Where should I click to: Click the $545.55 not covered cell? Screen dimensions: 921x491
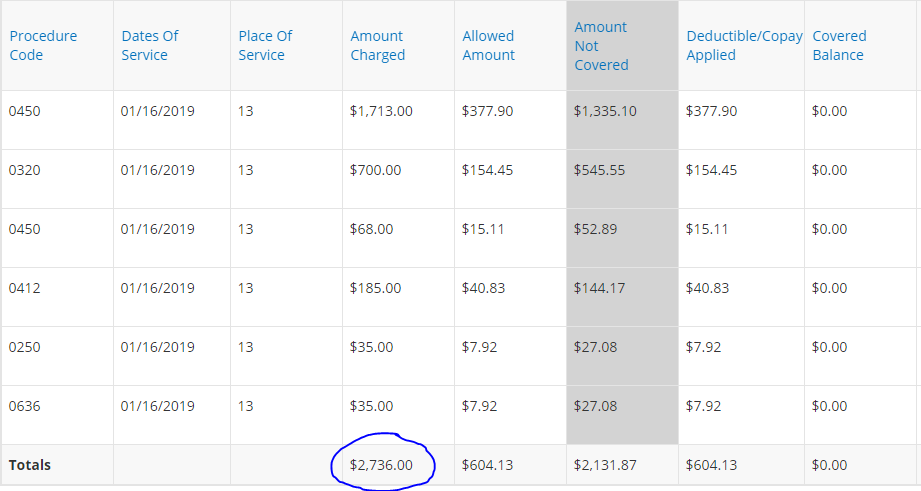[x=599, y=170]
